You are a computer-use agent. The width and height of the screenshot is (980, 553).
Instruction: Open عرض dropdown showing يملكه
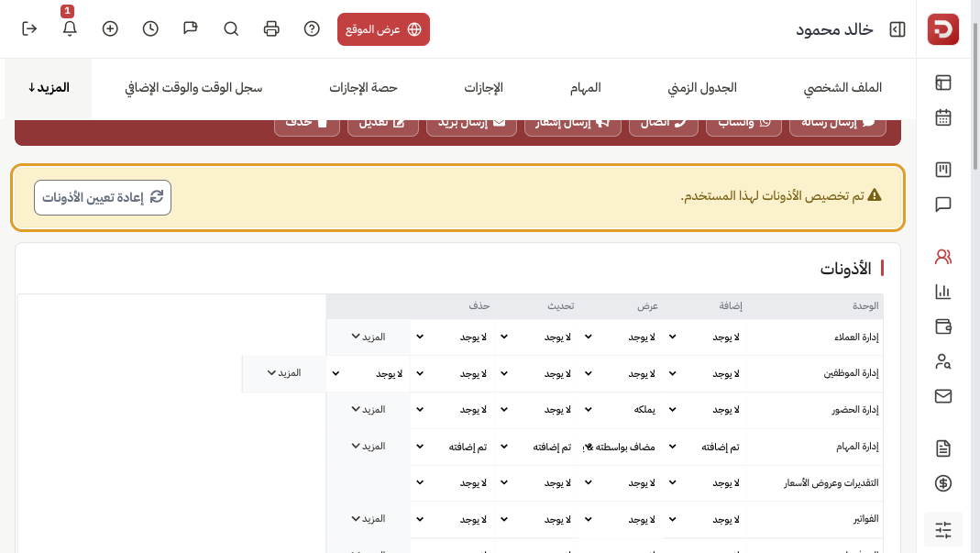tap(621, 410)
